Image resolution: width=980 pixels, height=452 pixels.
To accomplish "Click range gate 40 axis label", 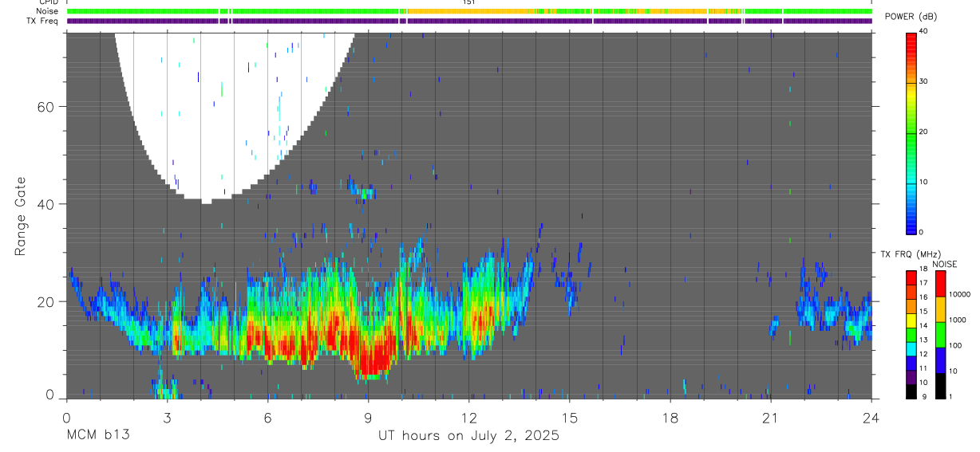I will click(x=46, y=204).
